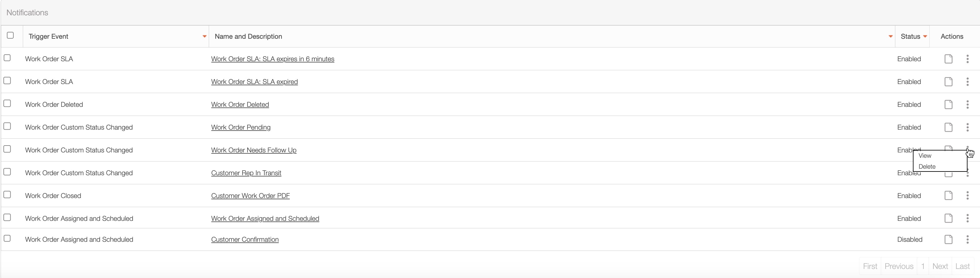980x278 pixels.
Task: Click document icon for Work Order Deleted row
Action: coord(948,105)
